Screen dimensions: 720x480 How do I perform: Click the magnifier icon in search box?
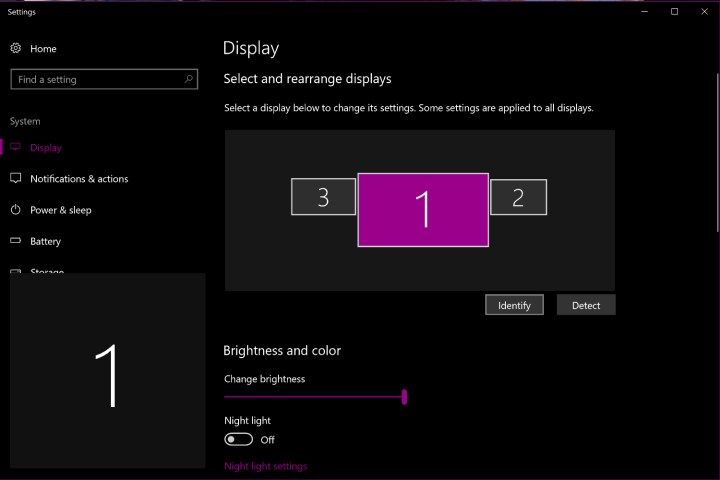coord(188,79)
